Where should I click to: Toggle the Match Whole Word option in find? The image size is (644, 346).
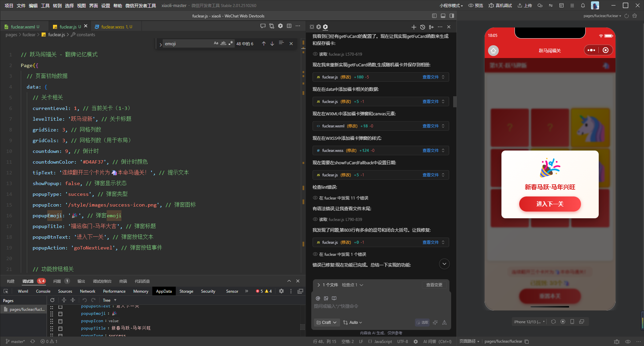pos(223,43)
